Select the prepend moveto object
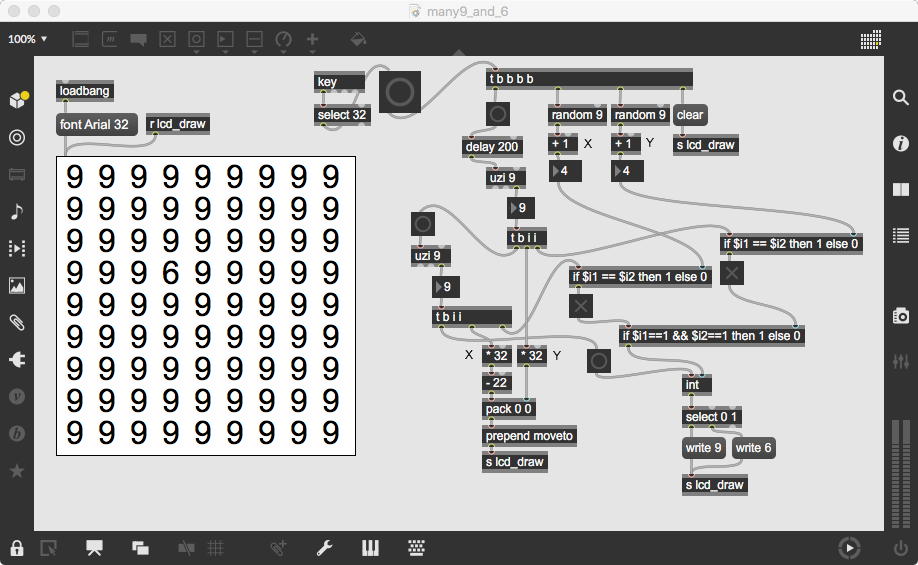Viewport: 918px width, 565px height. click(x=530, y=436)
